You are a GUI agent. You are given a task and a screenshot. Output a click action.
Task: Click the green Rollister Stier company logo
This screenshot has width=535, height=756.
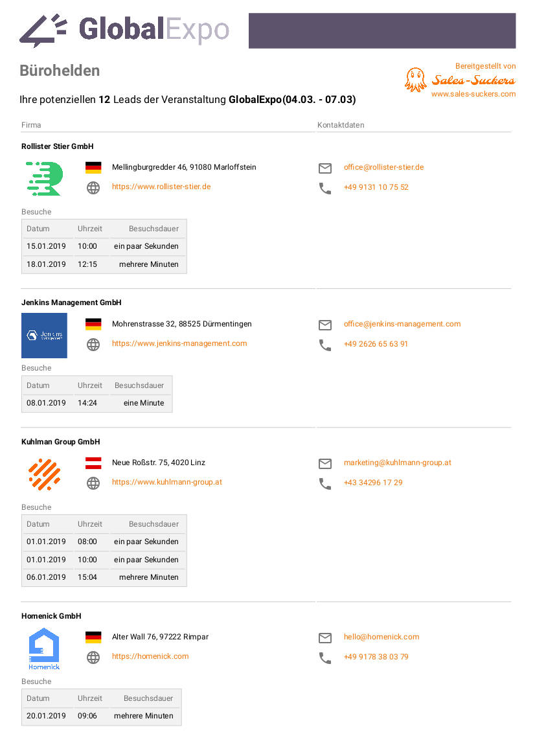click(44, 178)
